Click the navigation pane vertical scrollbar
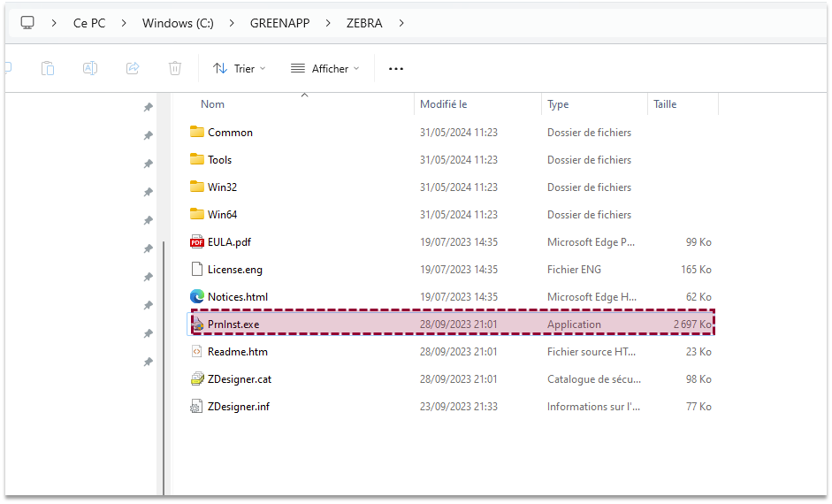The width and height of the screenshot is (832, 504). (164, 354)
